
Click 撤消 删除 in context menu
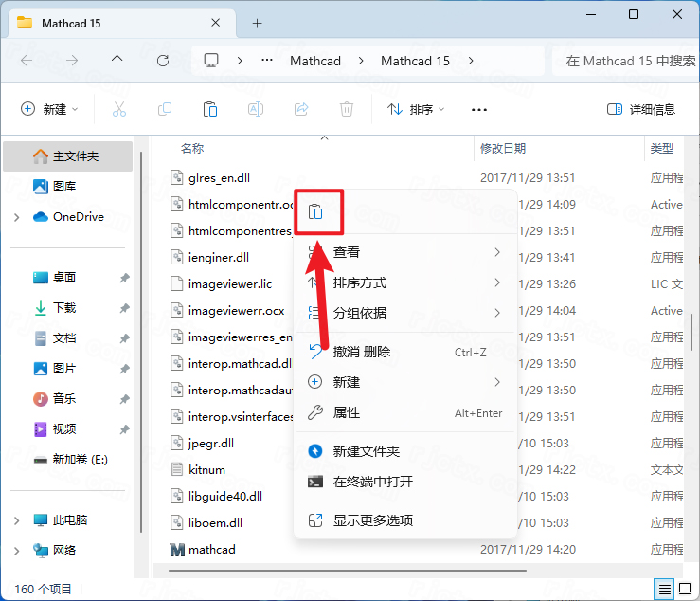tap(361, 352)
